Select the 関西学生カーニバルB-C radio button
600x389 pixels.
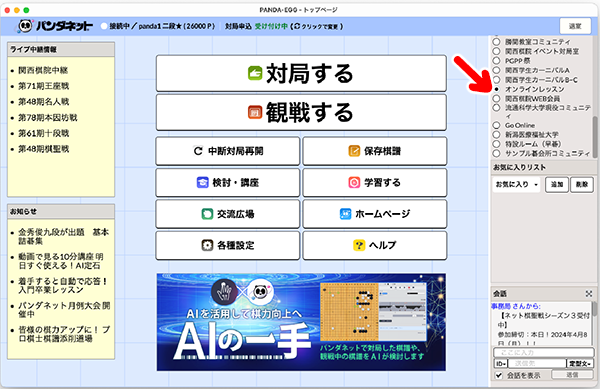tap(496, 80)
